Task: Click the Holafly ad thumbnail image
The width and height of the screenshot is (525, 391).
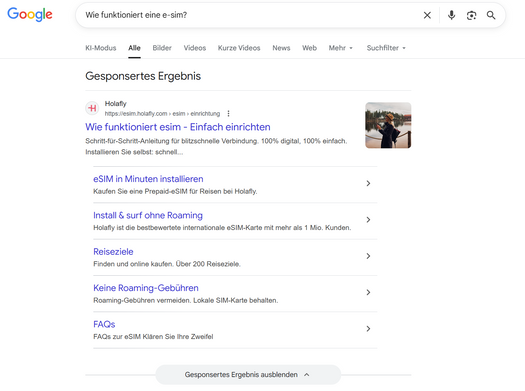Action: (x=388, y=125)
